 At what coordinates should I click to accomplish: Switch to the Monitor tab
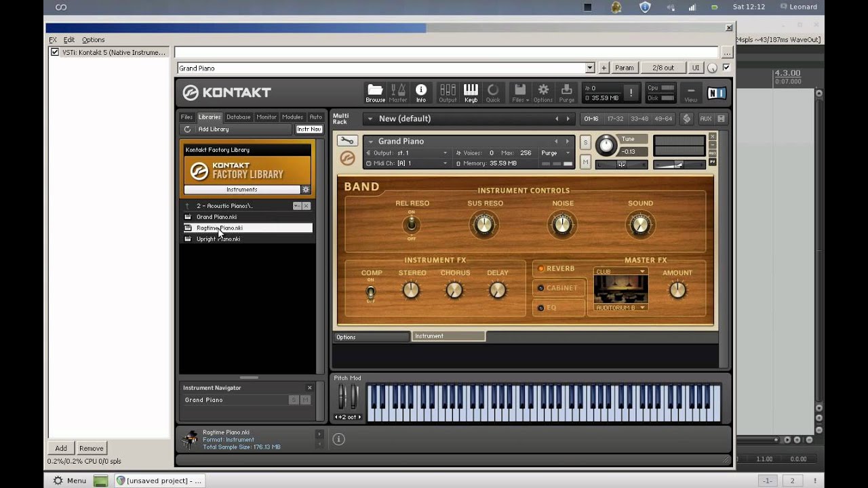click(267, 117)
